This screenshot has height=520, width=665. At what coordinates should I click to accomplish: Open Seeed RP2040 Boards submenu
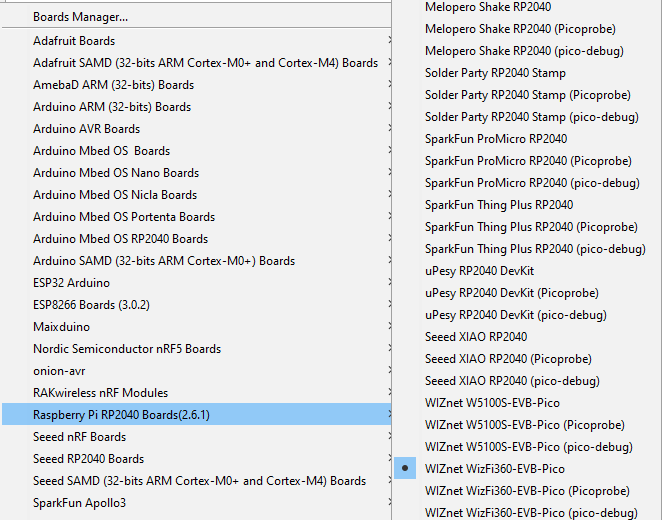tap(196, 459)
